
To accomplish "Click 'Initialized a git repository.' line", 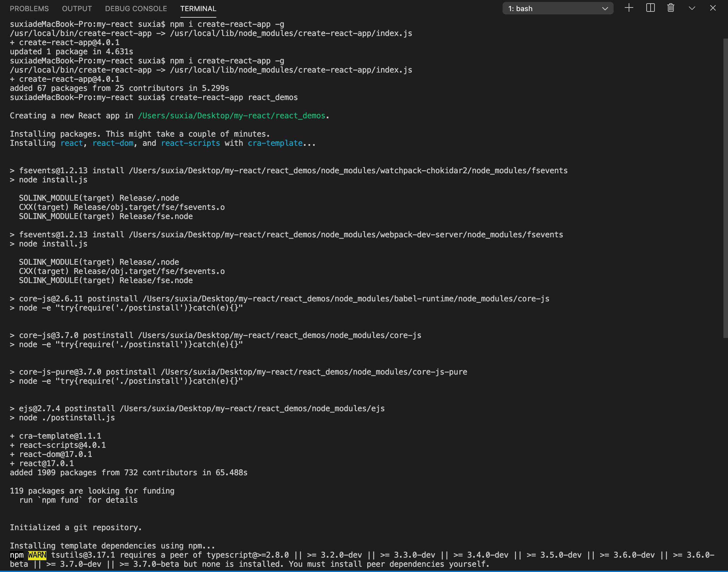I will [x=76, y=528].
